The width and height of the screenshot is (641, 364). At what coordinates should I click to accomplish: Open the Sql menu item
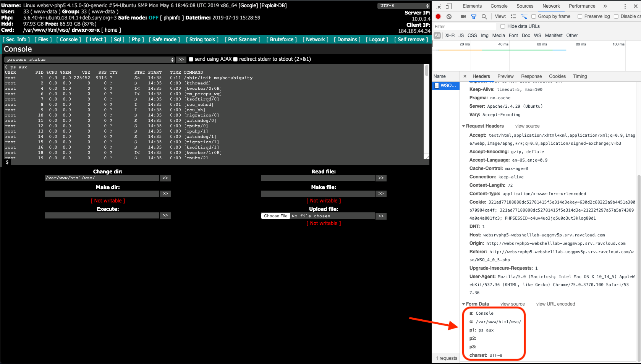[117, 39]
